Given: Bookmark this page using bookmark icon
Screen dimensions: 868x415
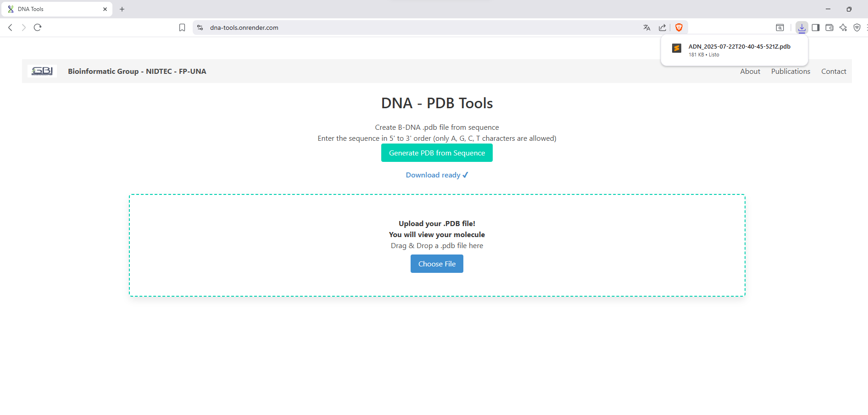Looking at the screenshot, I should 182,28.
